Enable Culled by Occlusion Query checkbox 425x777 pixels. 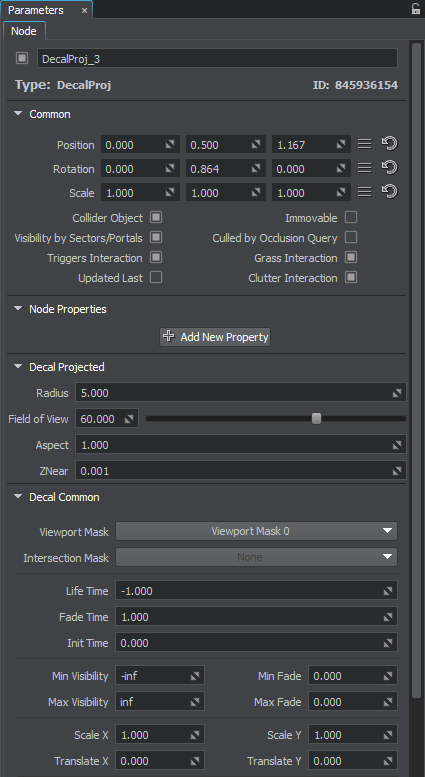(x=351, y=237)
